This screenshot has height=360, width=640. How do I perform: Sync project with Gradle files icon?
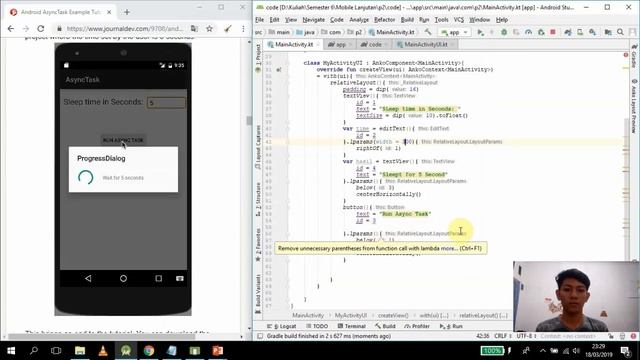(x=568, y=32)
